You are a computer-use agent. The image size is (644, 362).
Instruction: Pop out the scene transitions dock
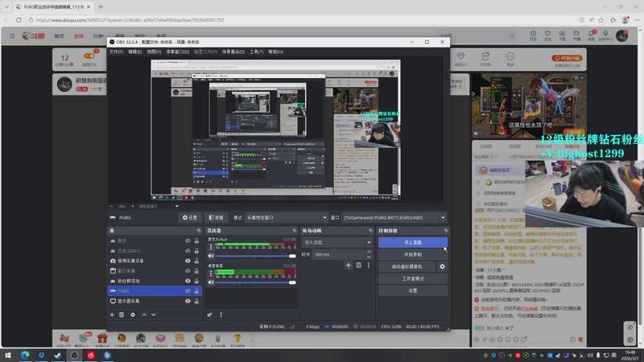click(370, 231)
